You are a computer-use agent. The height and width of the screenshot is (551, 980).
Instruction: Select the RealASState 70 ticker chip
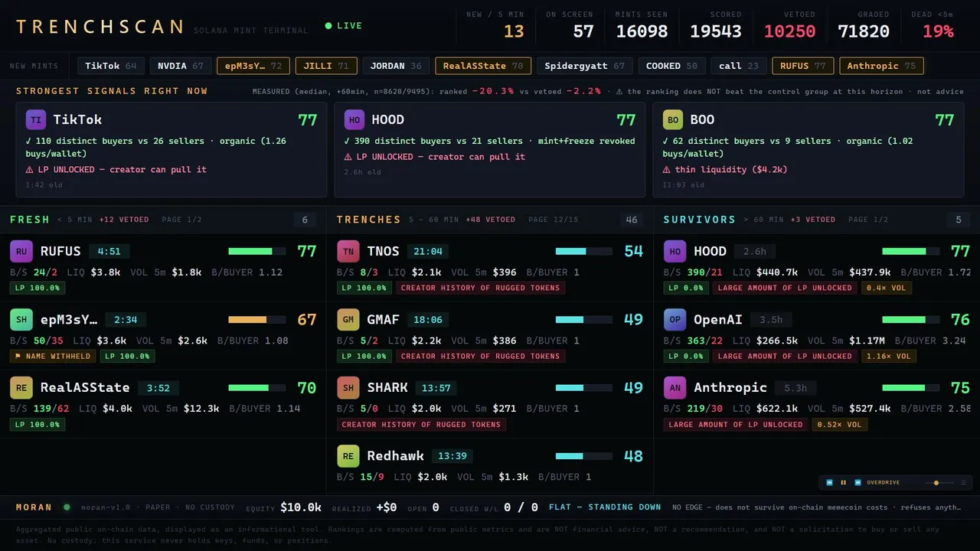(483, 66)
